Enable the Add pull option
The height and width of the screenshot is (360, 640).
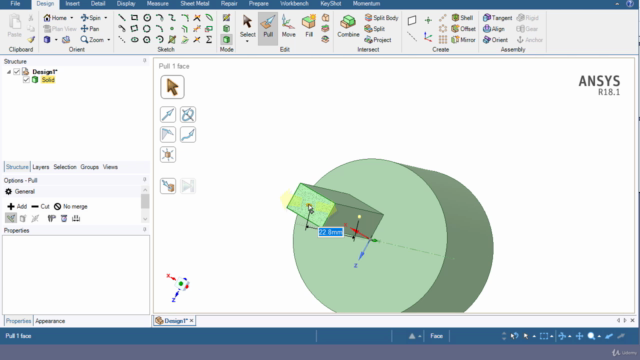pyautogui.click(x=17, y=207)
